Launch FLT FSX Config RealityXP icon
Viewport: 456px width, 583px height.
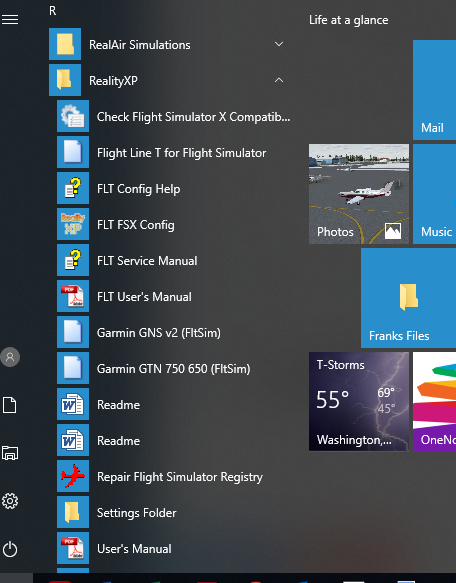point(73,224)
